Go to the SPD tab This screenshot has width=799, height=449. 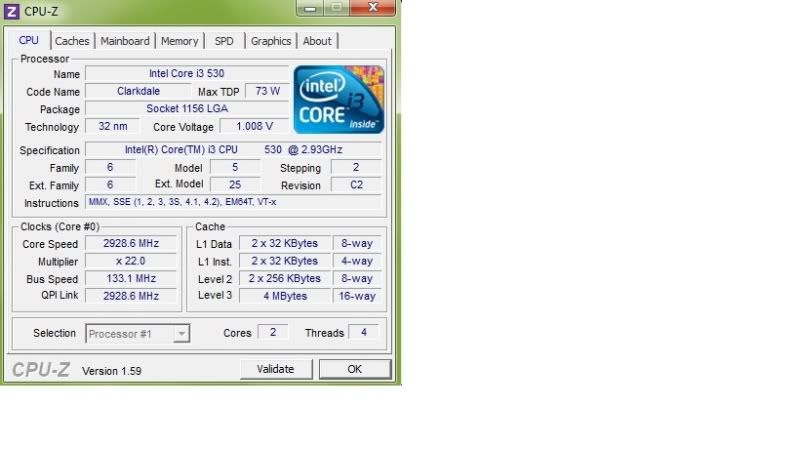coord(224,41)
